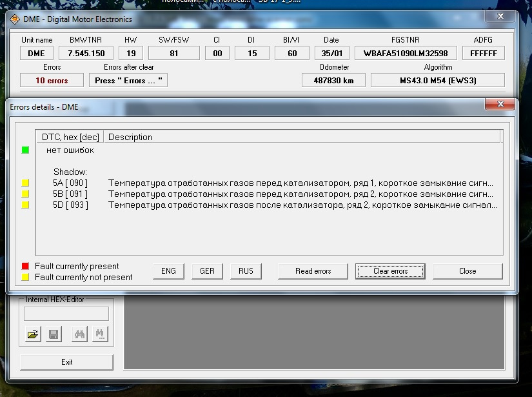This screenshot has height=397, width=532.
Task: Click the binoculars search icon
Action: pyautogui.click(x=79, y=334)
